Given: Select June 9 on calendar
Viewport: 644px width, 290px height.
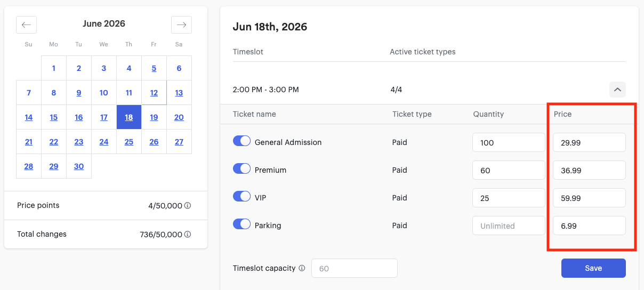Looking at the screenshot, I should click(79, 93).
